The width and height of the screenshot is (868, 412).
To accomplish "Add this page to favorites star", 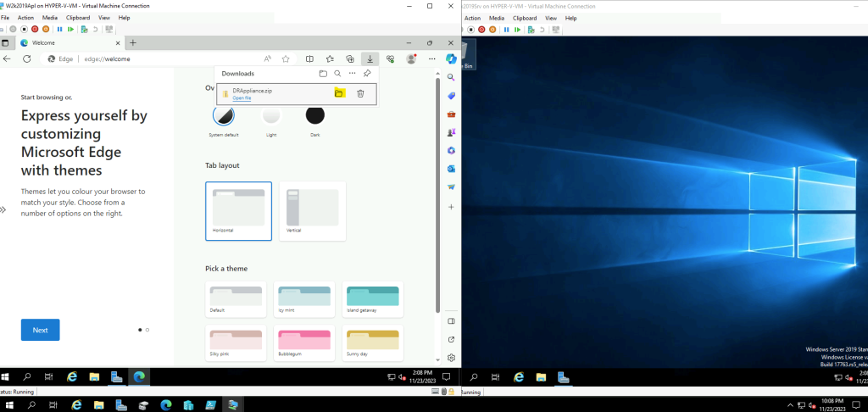I will (286, 58).
